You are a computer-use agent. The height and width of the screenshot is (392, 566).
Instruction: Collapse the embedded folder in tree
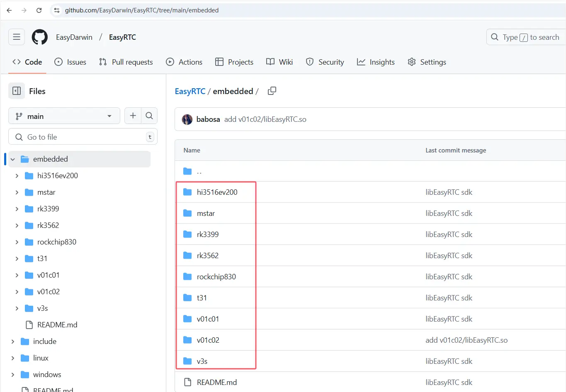(12, 159)
